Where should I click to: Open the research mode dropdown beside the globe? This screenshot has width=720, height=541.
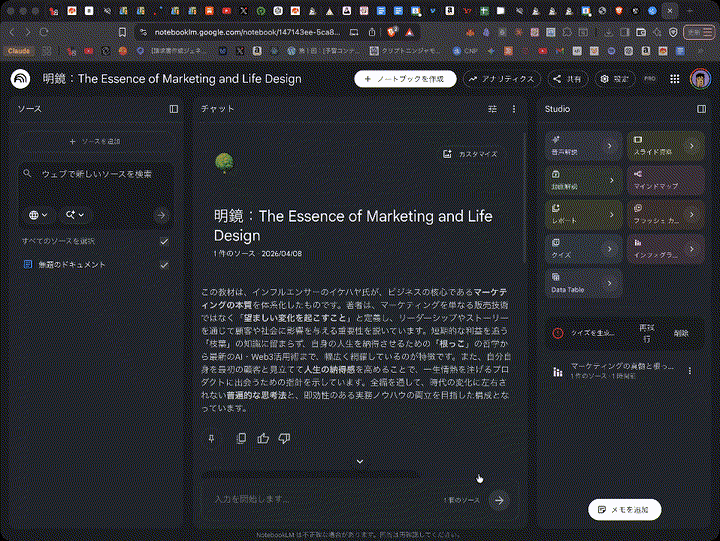pos(74,214)
